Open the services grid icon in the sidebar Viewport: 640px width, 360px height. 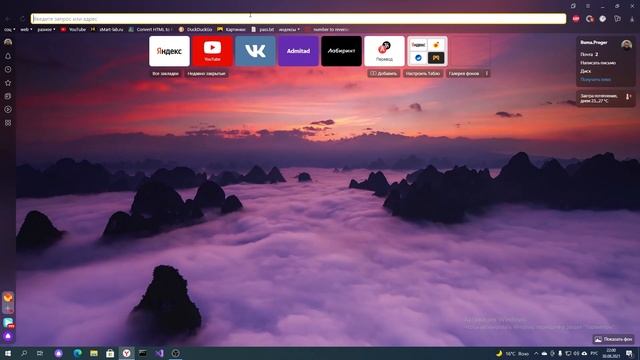click(8, 123)
